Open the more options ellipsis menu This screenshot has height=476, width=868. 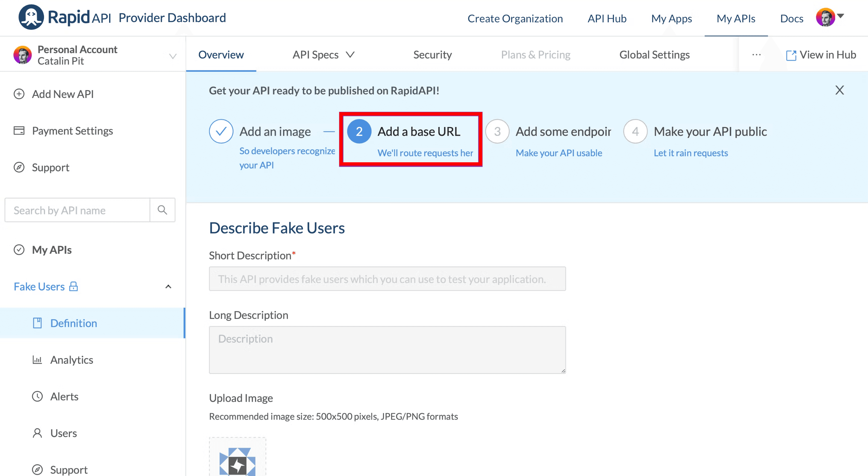pos(756,55)
